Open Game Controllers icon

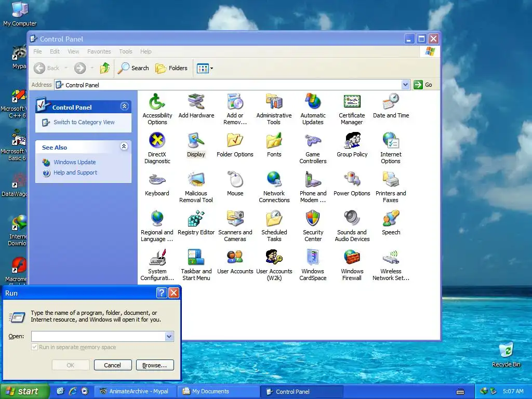(313, 140)
